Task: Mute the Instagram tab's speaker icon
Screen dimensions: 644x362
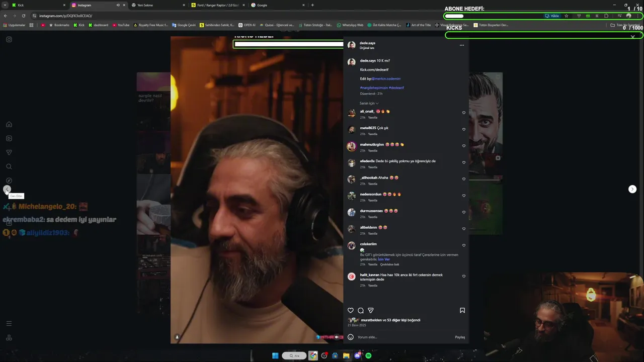Action: [x=118, y=5]
